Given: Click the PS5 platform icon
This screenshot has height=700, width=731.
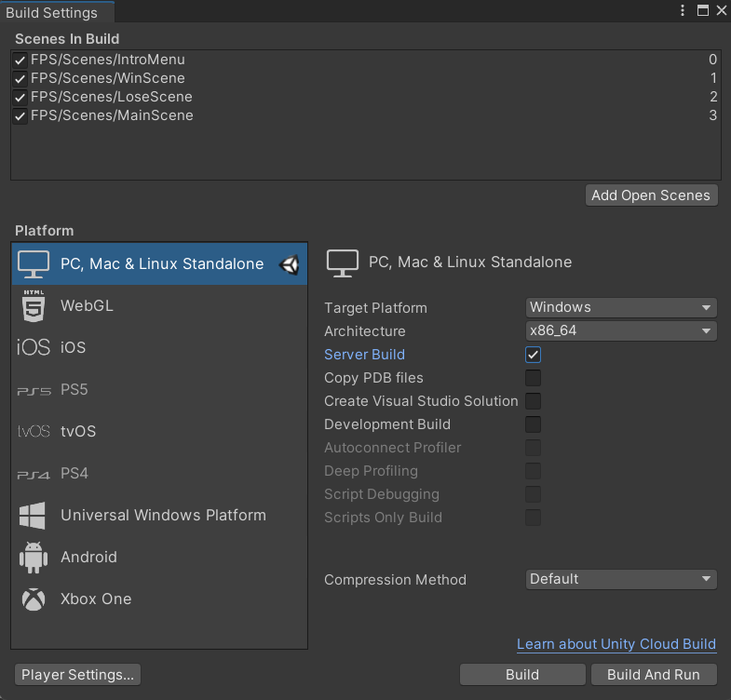Looking at the screenshot, I should coord(34,390).
